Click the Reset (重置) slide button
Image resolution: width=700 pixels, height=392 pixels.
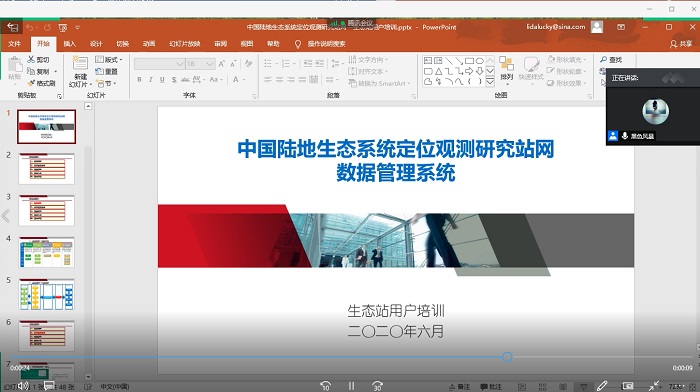click(x=107, y=71)
